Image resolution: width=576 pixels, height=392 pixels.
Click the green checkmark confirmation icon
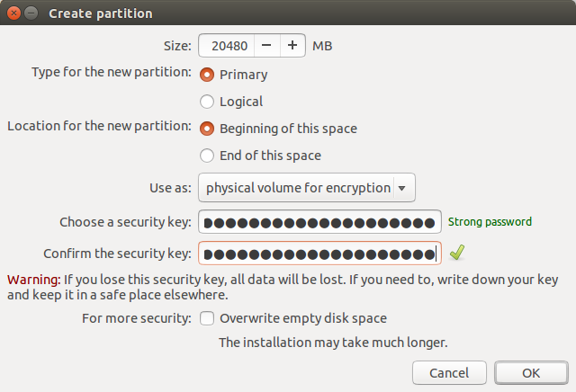pos(457,253)
